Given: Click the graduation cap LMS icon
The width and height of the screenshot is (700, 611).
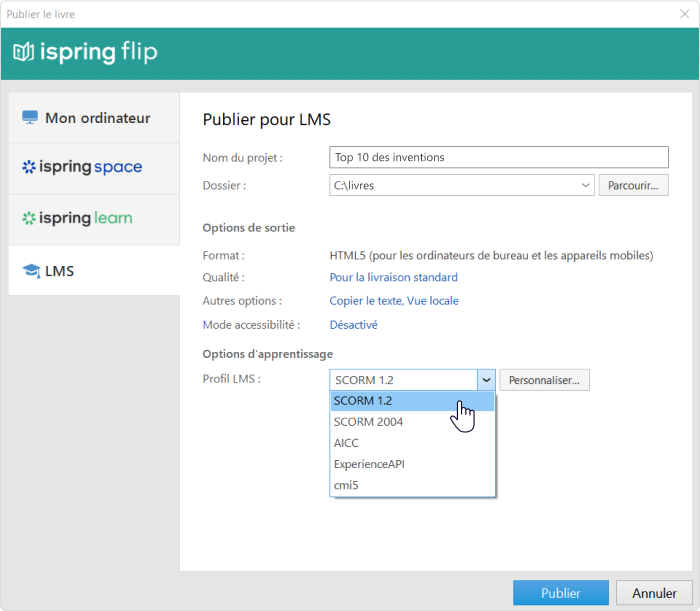Looking at the screenshot, I should [32, 270].
